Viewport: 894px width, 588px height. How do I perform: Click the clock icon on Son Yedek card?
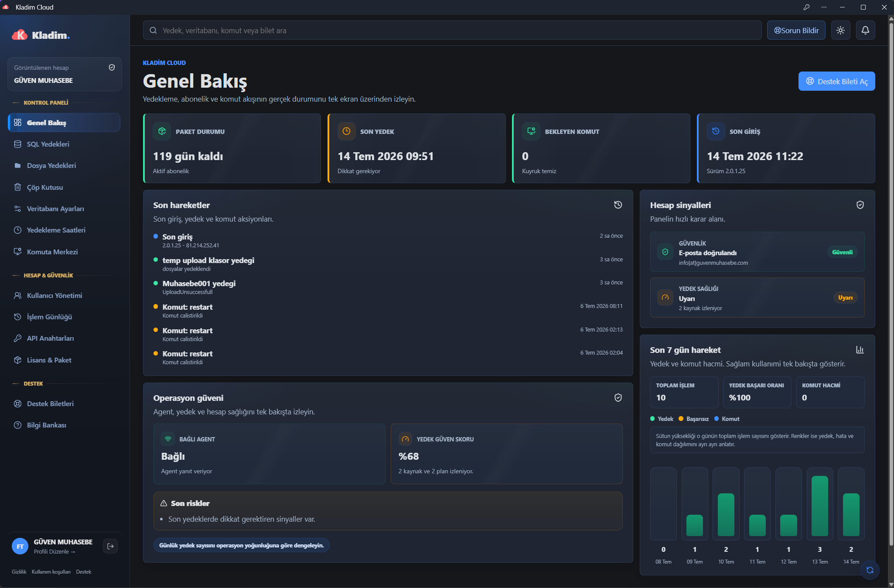click(346, 131)
